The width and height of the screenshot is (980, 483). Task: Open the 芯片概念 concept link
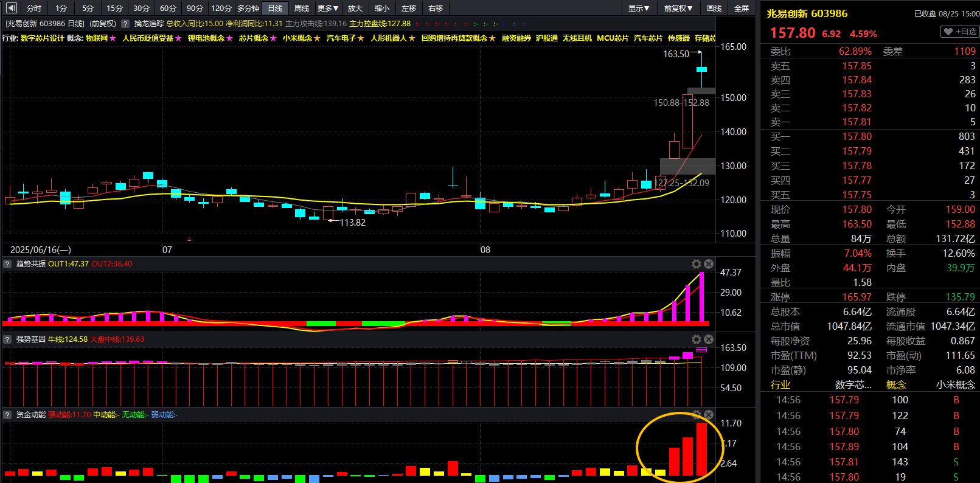coord(254,38)
